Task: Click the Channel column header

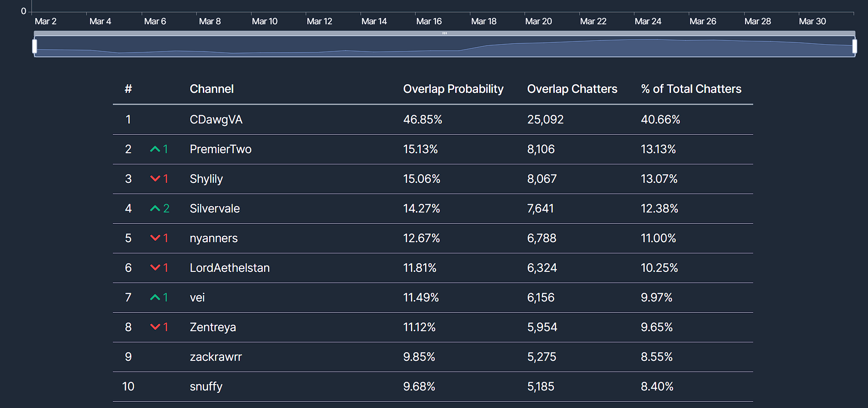Action: (x=212, y=89)
